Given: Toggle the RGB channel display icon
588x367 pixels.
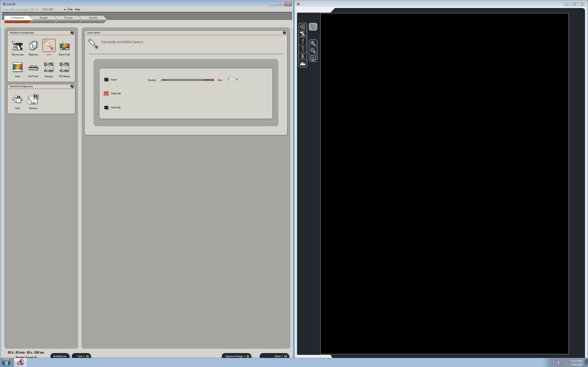Looking at the screenshot, I should tap(303, 27).
